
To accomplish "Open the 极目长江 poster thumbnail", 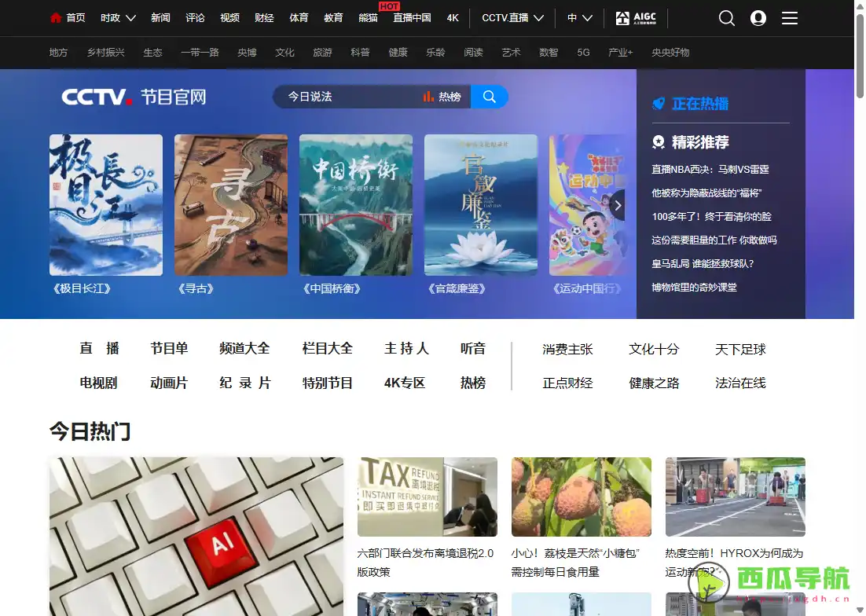I will click(106, 205).
